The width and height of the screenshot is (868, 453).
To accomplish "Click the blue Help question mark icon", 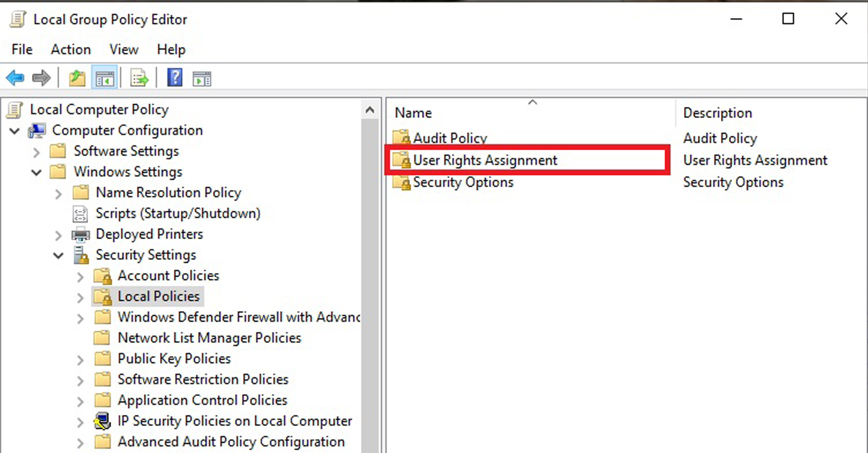I will point(175,78).
